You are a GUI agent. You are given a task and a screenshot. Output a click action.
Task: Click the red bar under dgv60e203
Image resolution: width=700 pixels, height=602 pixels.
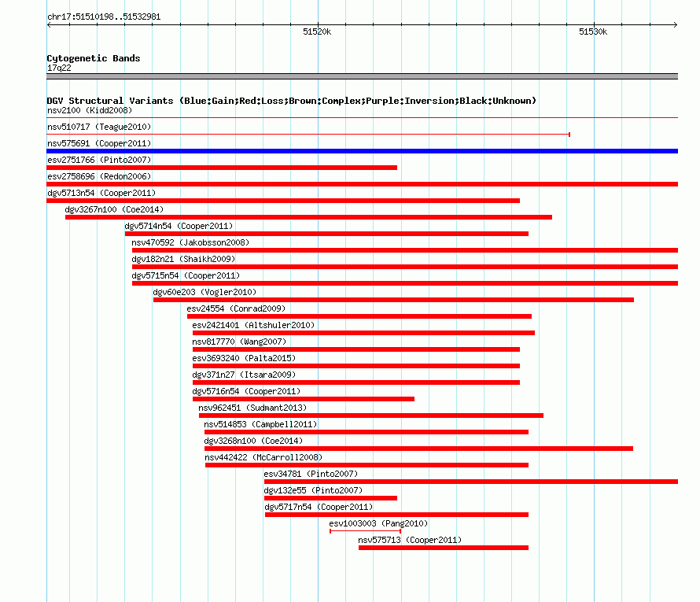pyautogui.click(x=393, y=300)
